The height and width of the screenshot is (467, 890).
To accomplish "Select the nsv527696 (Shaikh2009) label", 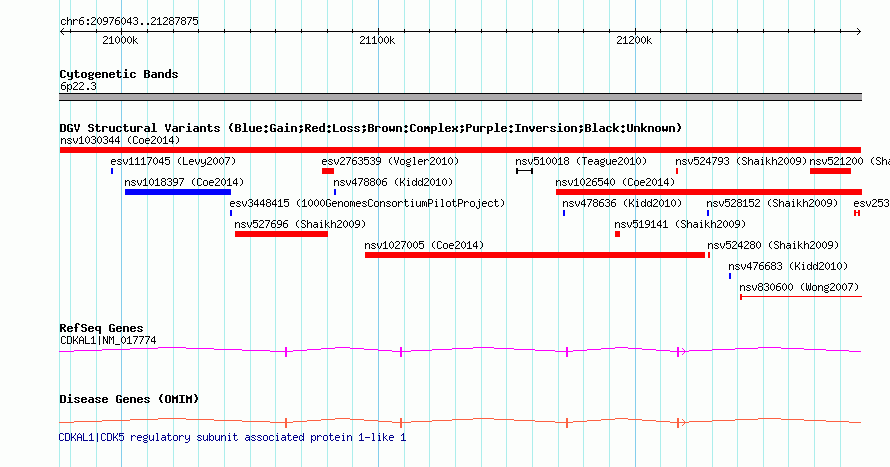I will [x=300, y=224].
